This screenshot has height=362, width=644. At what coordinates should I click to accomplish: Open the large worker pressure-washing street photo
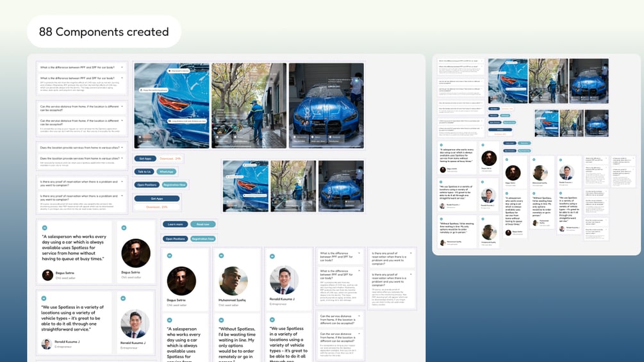coord(249,106)
